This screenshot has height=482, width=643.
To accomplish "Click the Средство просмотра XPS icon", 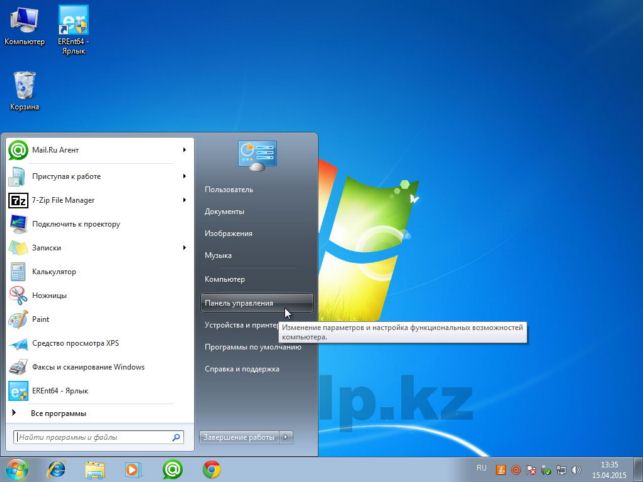I will (x=18, y=343).
